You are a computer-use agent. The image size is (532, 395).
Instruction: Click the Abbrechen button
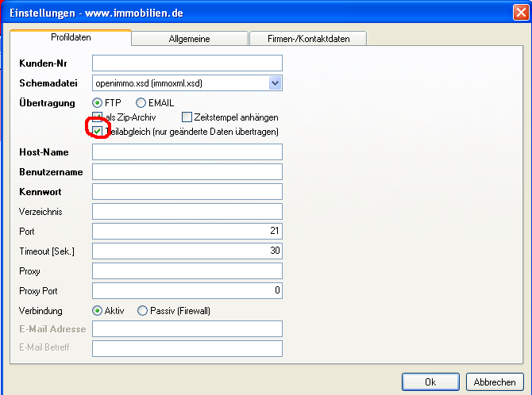coord(495,382)
